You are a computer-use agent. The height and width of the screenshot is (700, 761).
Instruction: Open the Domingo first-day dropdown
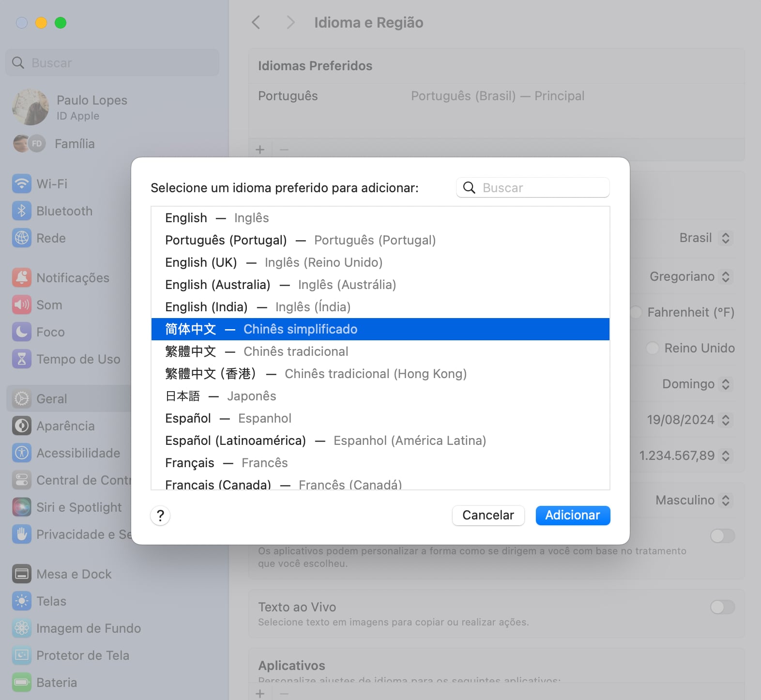(696, 384)
